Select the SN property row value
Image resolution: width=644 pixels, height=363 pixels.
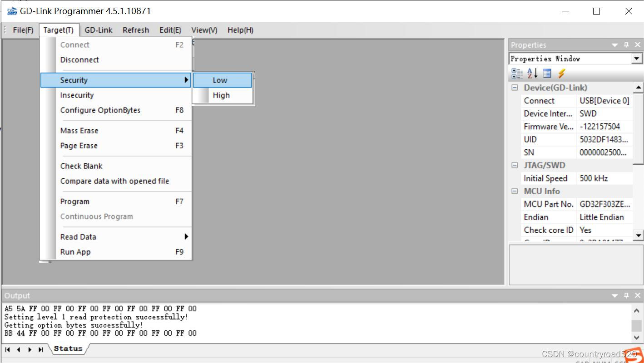point(604,152)
